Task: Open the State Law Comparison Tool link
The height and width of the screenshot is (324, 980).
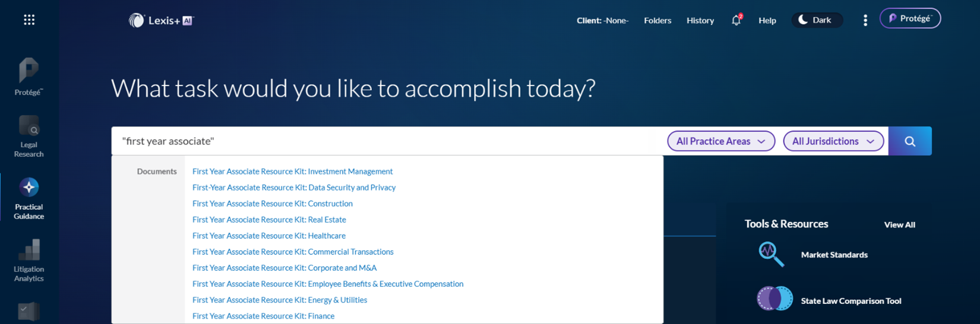Action: 851,301
